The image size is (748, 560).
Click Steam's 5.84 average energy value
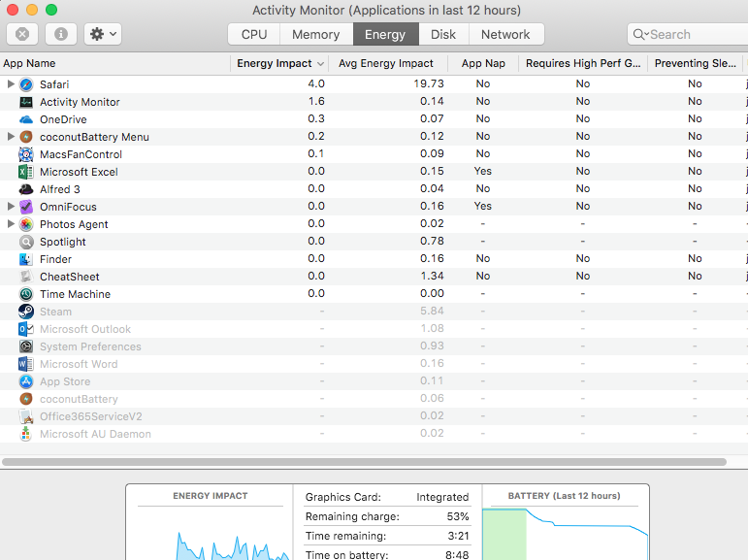coord(432,312)
